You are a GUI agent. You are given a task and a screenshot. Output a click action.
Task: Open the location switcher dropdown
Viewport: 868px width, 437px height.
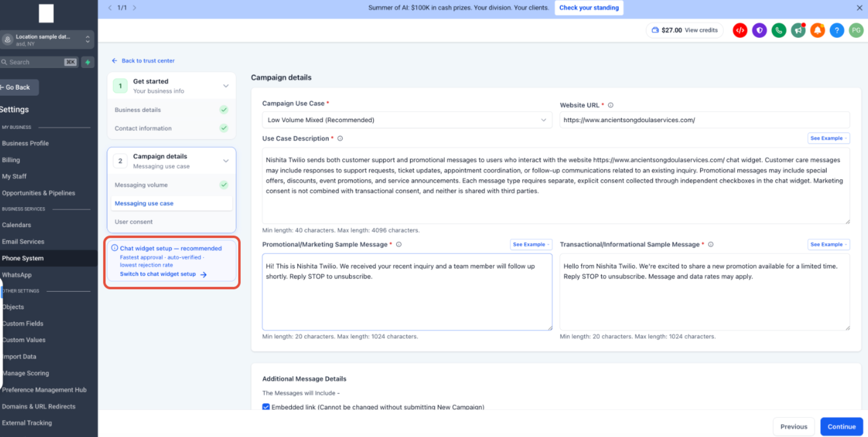pyautogui.click(x=47, y=40)
